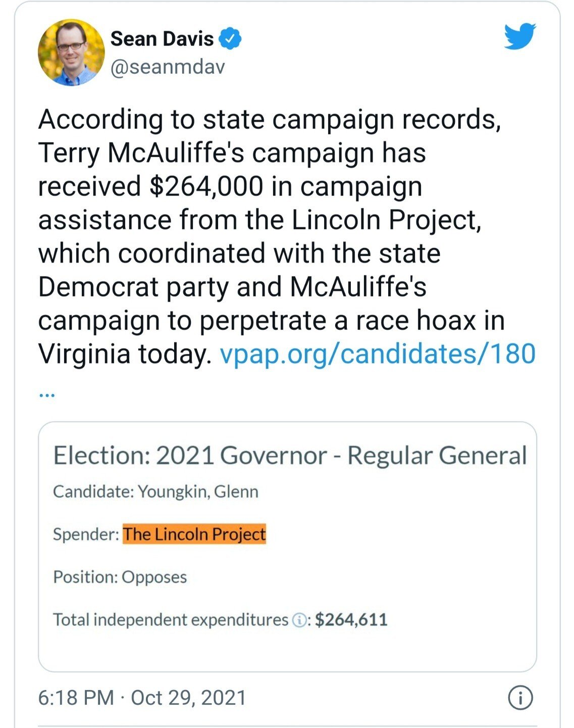The height and width of the screenshot is (728, 574).
Task: Click the Spender label in the card
Action: [86, 535]
